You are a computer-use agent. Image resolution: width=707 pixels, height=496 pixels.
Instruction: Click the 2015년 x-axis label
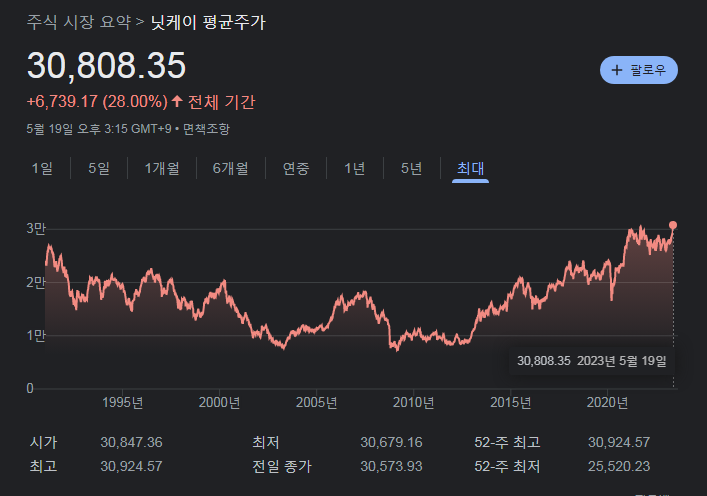(510, 402)
